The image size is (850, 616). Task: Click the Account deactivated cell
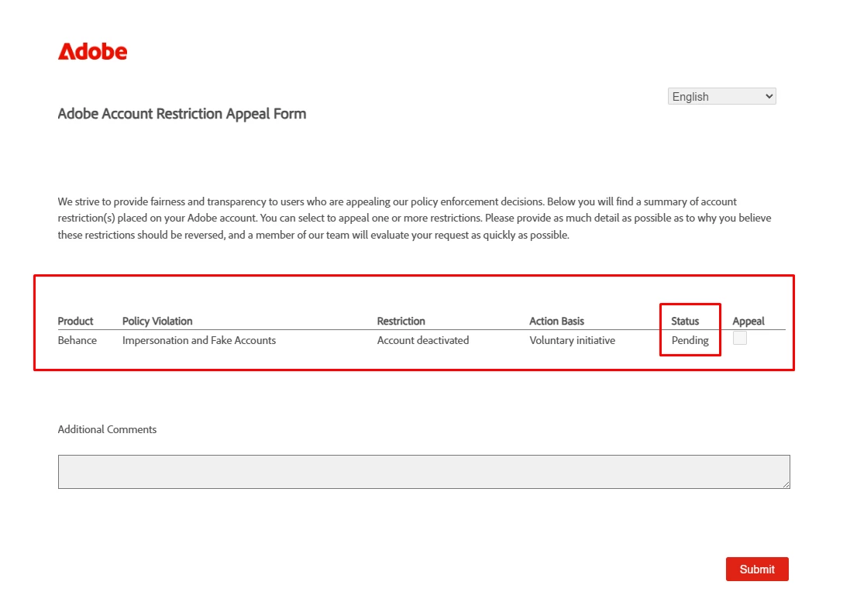(423, 340)
